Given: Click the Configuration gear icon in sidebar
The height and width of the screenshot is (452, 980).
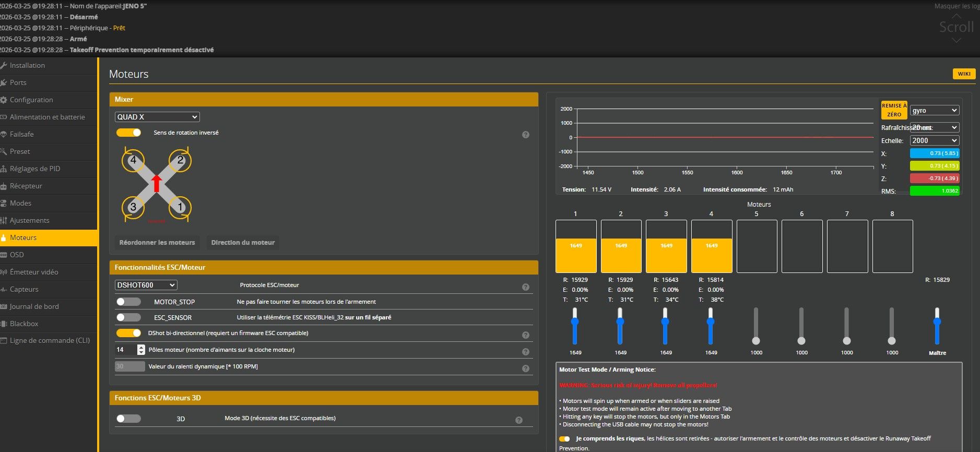Looking at the screenshot, I should [4, 100].
